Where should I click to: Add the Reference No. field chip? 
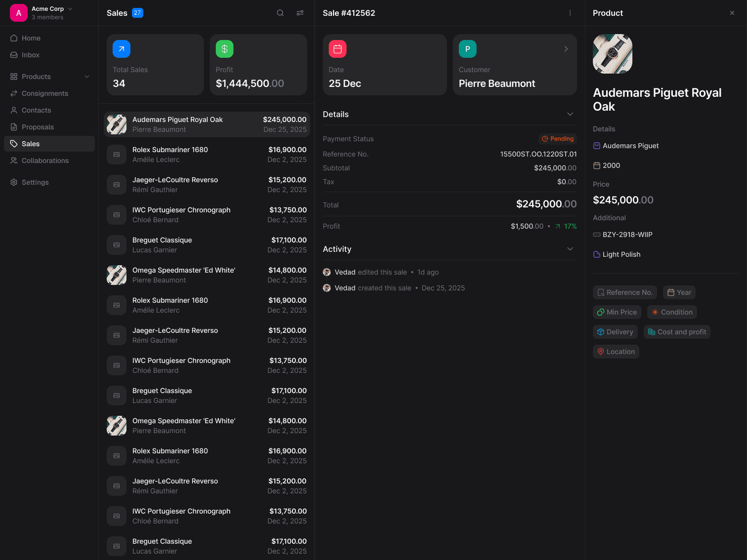point(625,292)
